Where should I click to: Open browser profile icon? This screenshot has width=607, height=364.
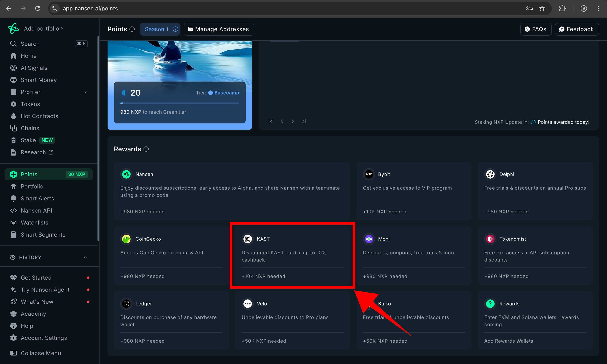pyautogui.click(x=584, y=8)
